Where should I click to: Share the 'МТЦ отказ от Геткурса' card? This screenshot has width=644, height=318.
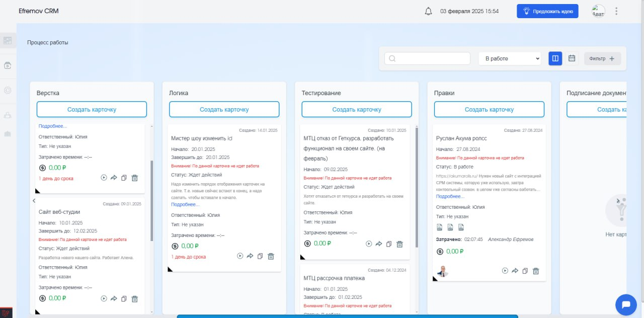tap(379, 244)
